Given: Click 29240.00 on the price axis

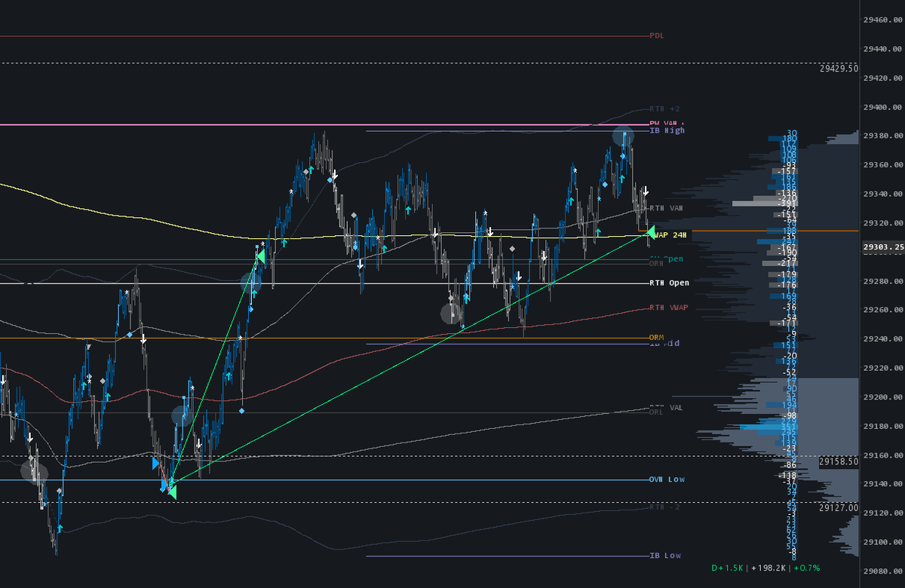Looking at the screenshot, I should tap(884, 339).
